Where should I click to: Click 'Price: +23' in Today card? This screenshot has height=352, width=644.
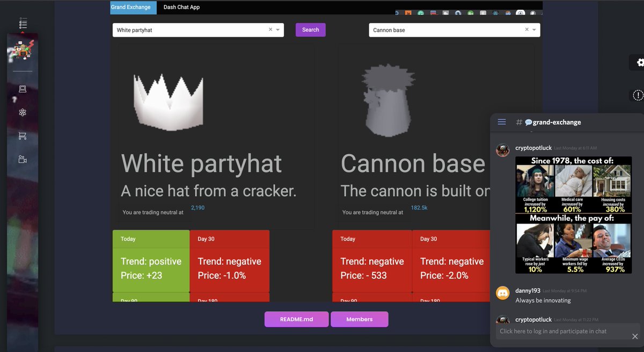click(141, 275)
